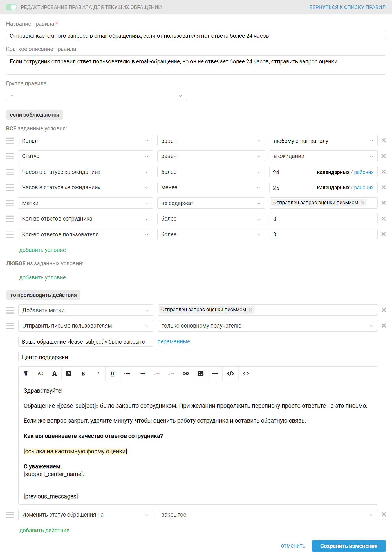Click the Bold formatting icon in editor
Viewport: 392px width, 558px height.
(x=83, y=374)
